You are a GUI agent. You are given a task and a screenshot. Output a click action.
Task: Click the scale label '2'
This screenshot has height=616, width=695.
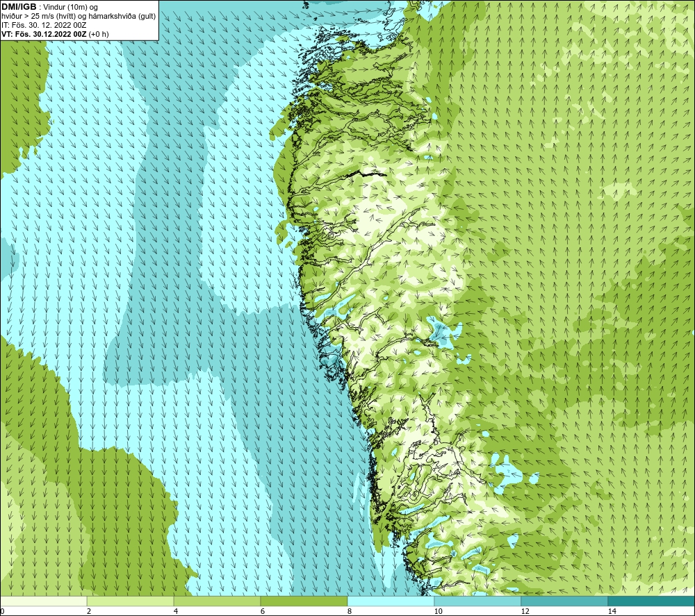click(x=89, y=611)
